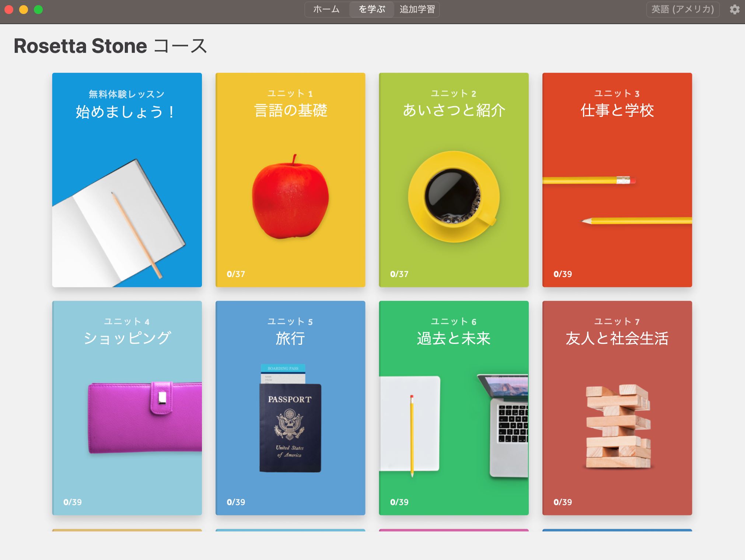Open the あいさつと紹介 unit title
This screenshot has width=745, height=560.
pyautogui.click(x=454, y=110)
